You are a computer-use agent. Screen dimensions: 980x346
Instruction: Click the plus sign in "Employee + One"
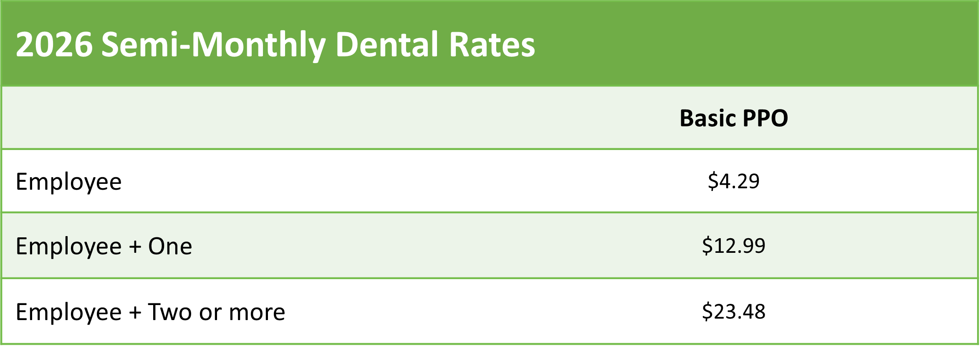point(135,247)
